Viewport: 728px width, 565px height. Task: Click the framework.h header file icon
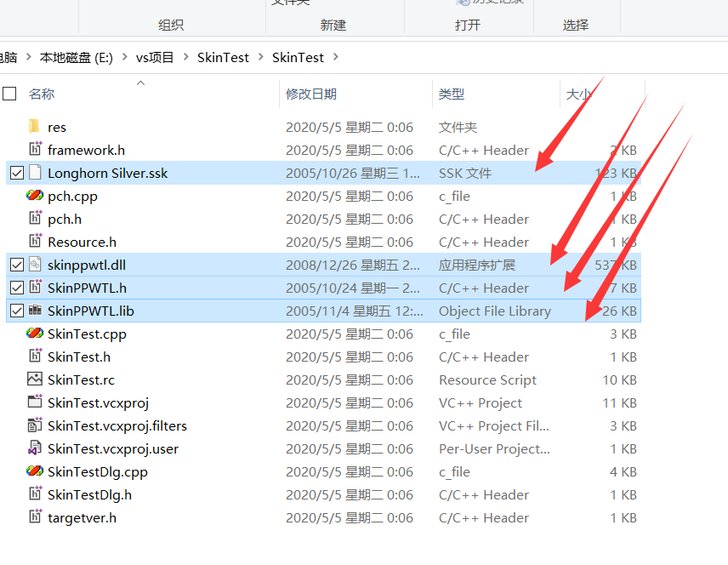click(x=35, y=149)
